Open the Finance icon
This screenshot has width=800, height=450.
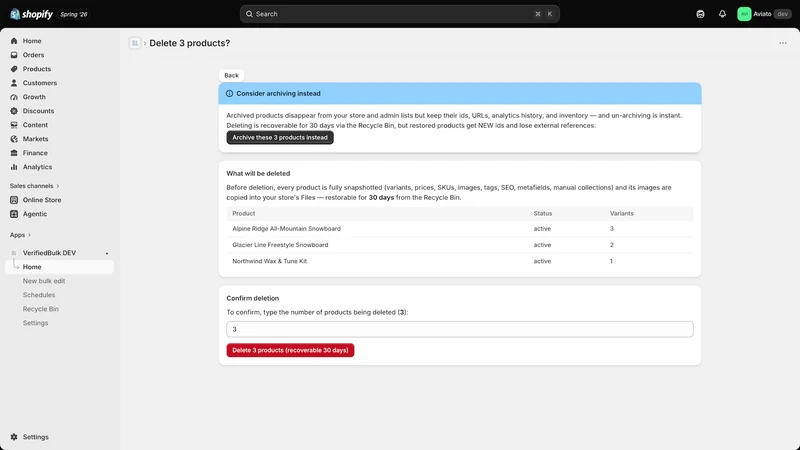(x=14, y=153)
